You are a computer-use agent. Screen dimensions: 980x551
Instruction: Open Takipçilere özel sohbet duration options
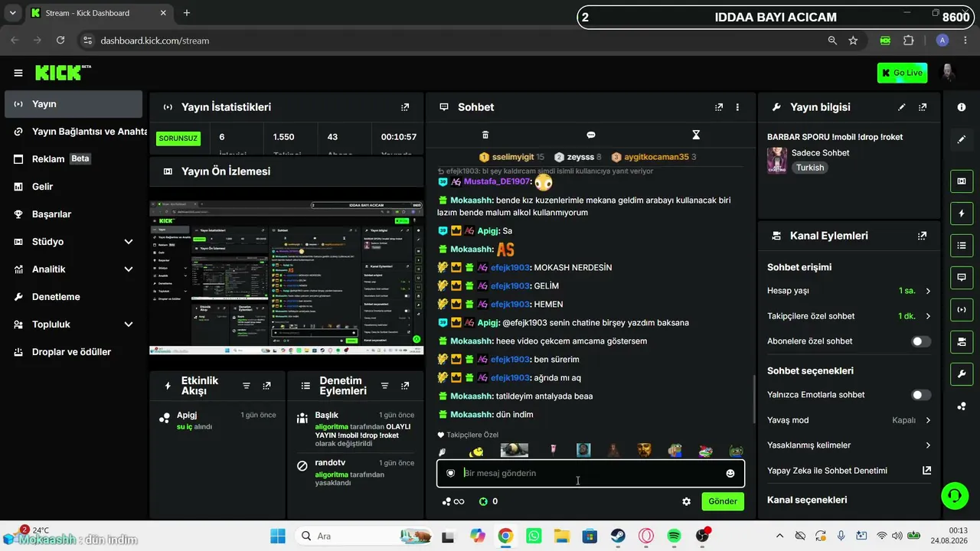click(x=849, y=316)
